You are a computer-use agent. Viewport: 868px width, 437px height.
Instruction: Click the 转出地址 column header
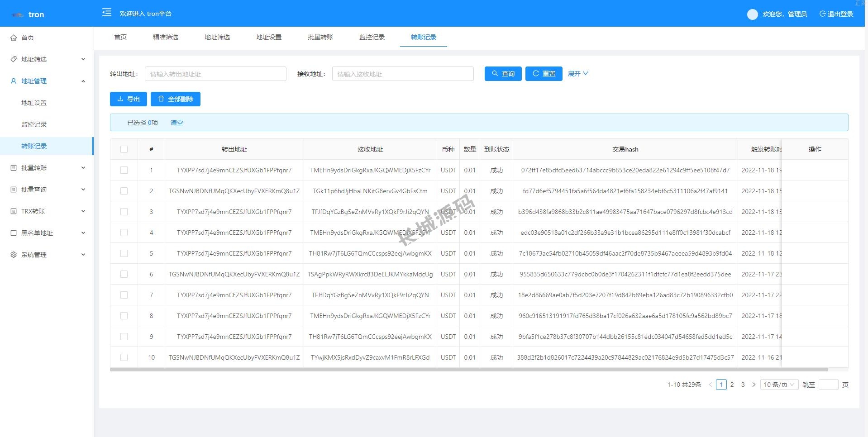(x=234, y=149)
